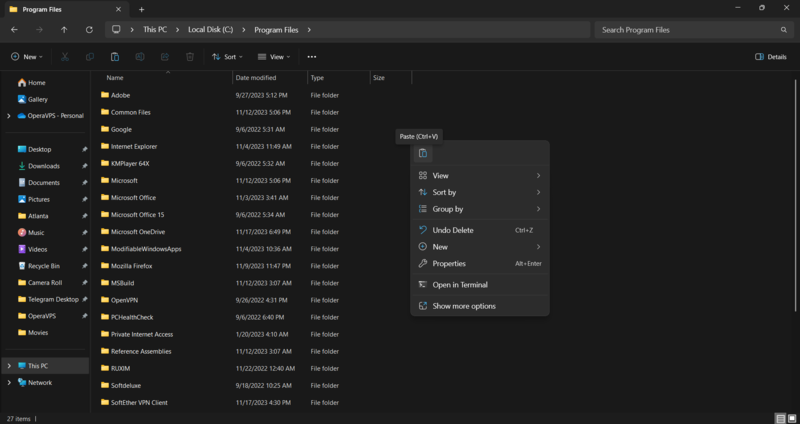This screenshot has width=800, height=424.
Task: Click the New button in toolbar
Action: 27,57
